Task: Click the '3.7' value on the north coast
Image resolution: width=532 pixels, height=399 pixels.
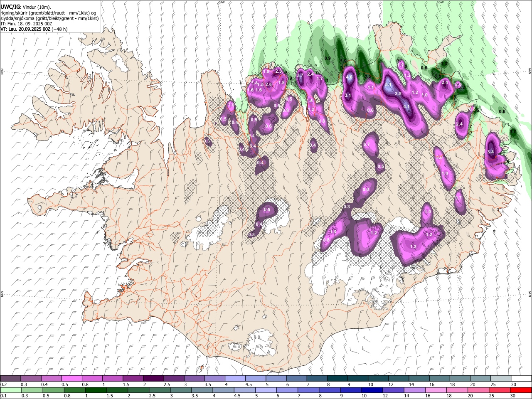Action: [300, 75]
